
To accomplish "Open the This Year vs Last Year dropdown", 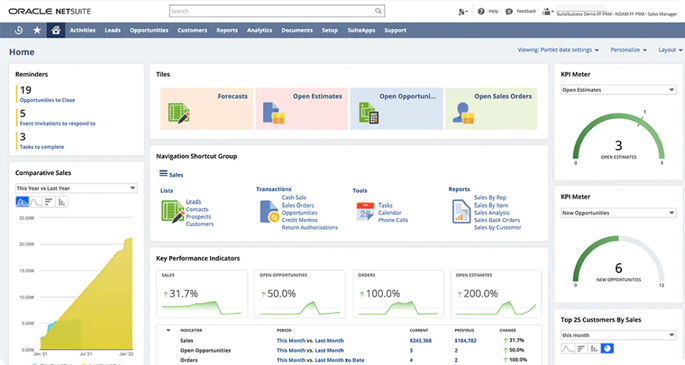I will pos(76,188).
